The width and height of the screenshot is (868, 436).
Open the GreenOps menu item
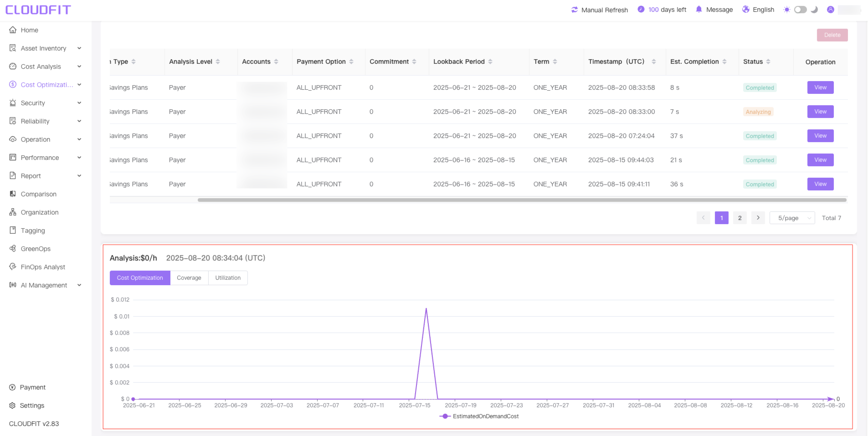36,249
